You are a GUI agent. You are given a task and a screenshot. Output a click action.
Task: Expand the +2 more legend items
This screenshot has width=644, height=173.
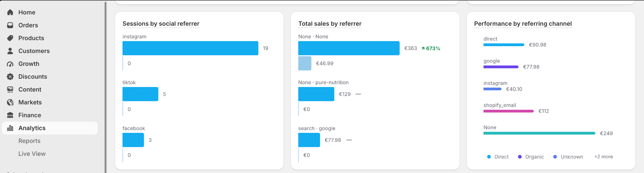pyautogui.click(x=604, y=157)
